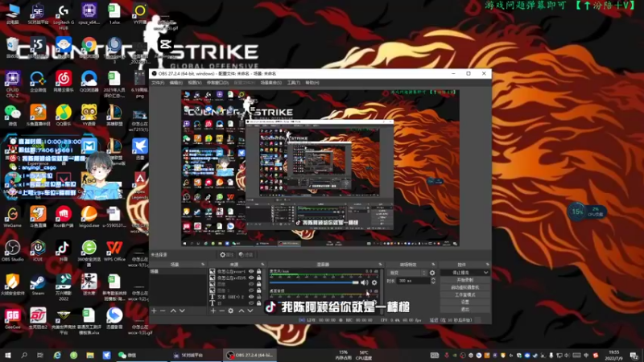Click the 启动虚拟摄像机 virtual camera button
The image size is (644, 362).
coord(465,288)
